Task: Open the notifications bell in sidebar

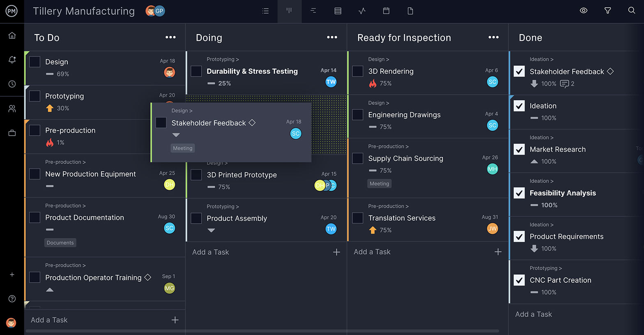Action: (12, 60)
